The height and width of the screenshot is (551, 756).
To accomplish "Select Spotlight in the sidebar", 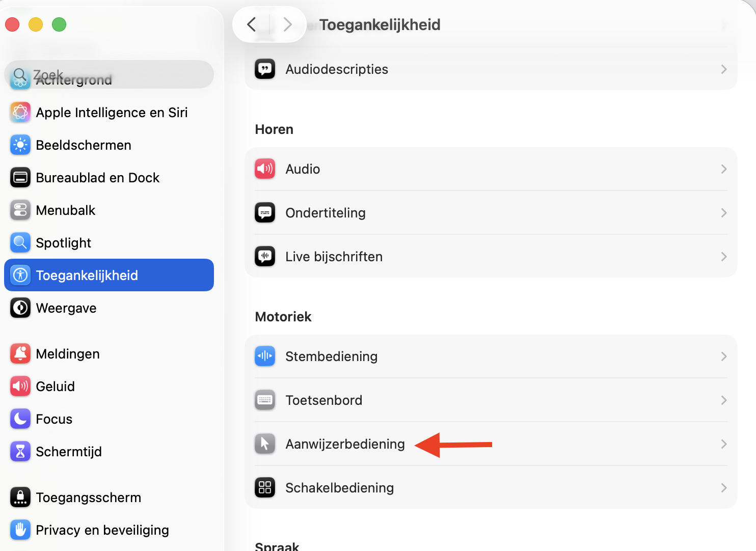I will [x=63, y=242].
